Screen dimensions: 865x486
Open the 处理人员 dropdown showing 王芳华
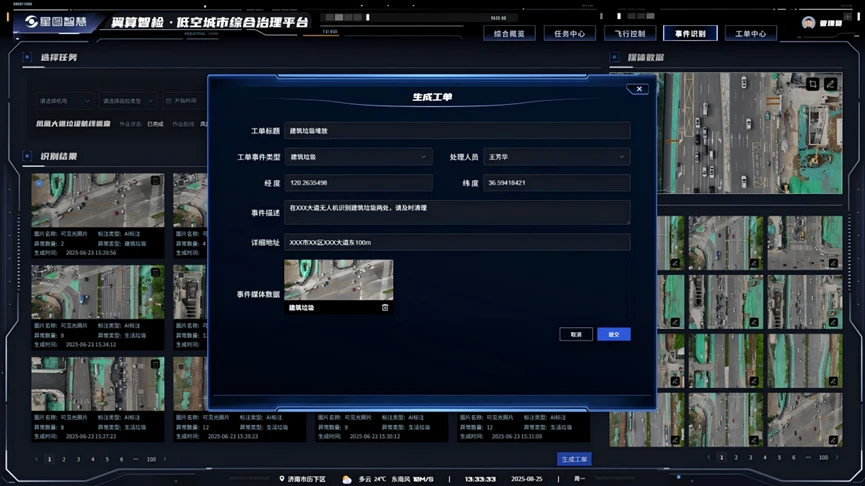tap(556, 157)
